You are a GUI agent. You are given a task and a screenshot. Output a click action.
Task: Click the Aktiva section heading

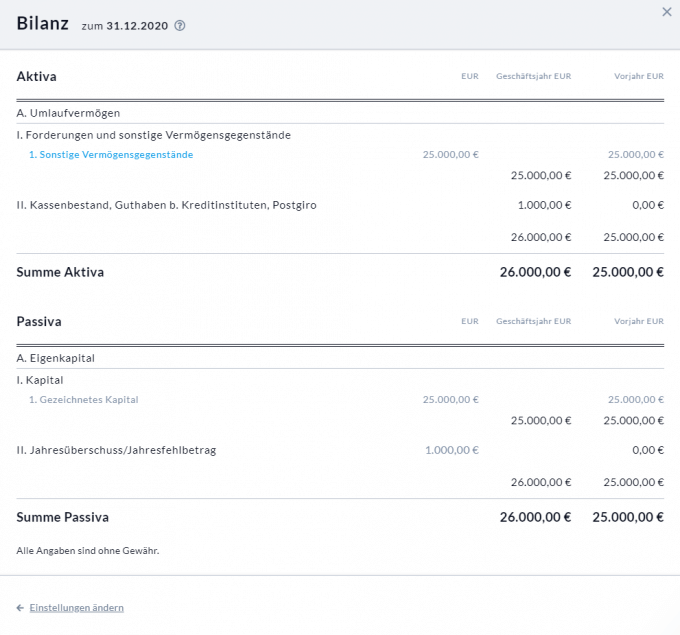coord(37,76)
